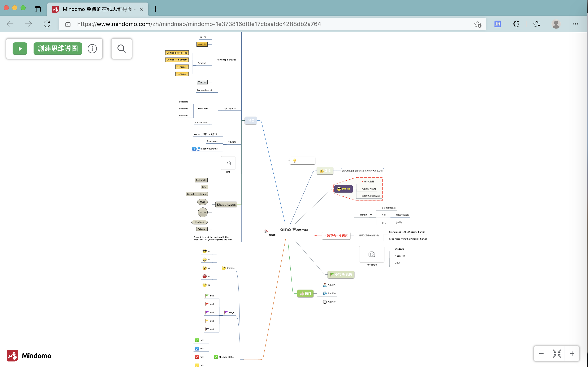Screen dimensions: 588x367
Task: Open the map info icon
Action: [x=92, y=48]
